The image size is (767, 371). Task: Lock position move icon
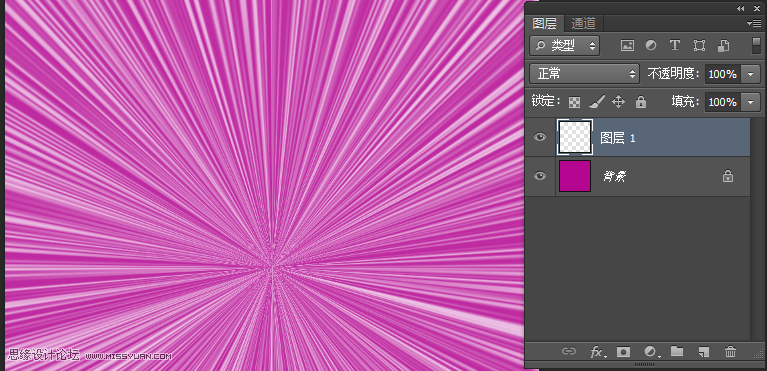pyautogui.click(x=619, y=102)
